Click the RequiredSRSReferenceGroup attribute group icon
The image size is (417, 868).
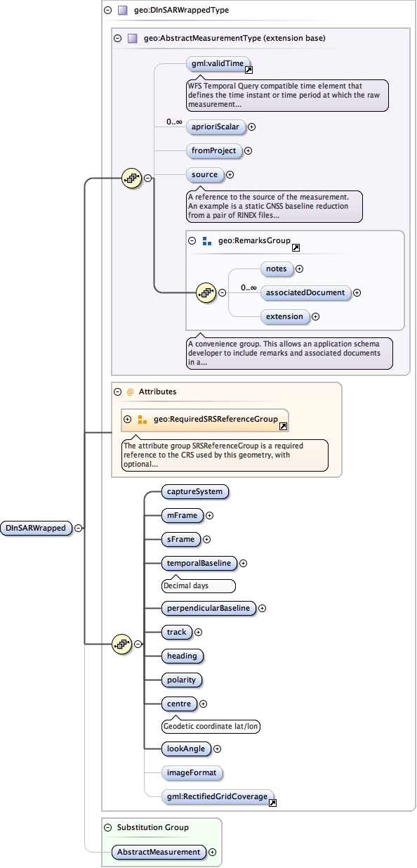tap(142, 420)
